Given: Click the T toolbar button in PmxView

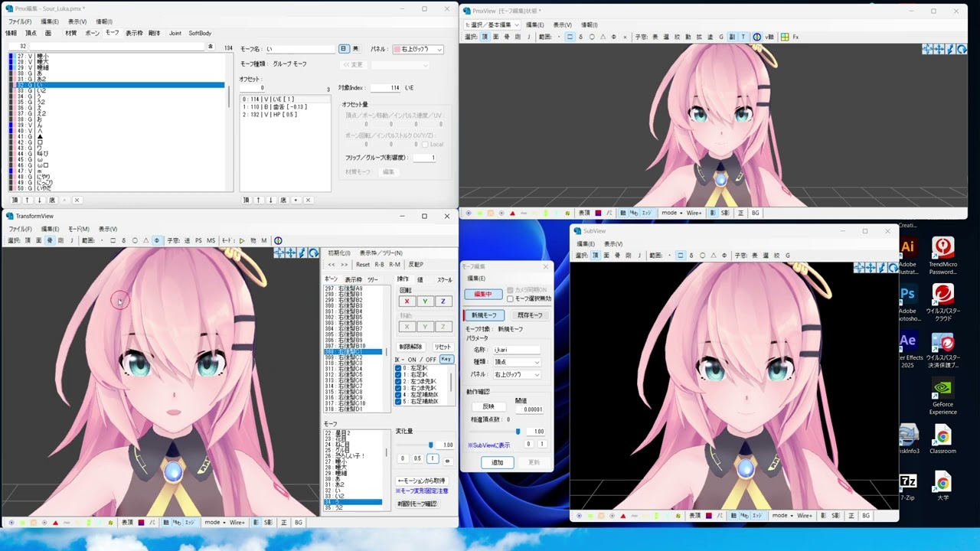Looking at the screenshot, I should coord(743,37).
